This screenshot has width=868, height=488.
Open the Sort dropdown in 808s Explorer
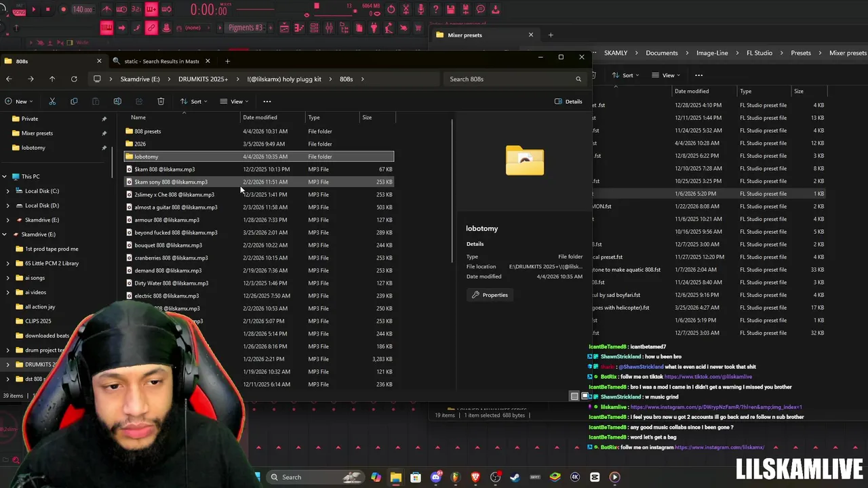[x=194, y=102]
